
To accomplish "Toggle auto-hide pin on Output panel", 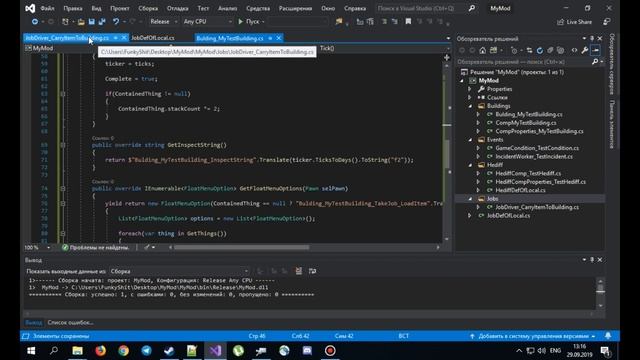I will [x=592, y=260].
